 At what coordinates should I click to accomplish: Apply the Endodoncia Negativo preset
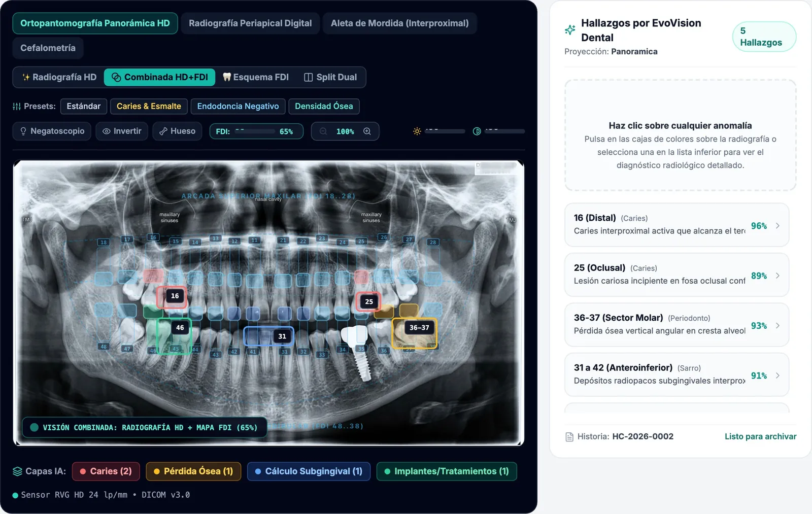238,107
